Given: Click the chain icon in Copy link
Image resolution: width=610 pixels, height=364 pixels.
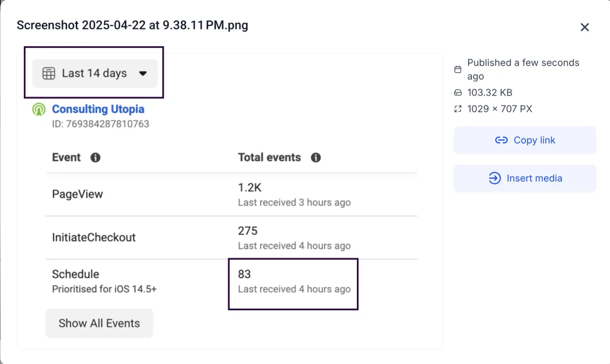Looking at the screenshot, I should pyautogui.click(x=501, y=140).
